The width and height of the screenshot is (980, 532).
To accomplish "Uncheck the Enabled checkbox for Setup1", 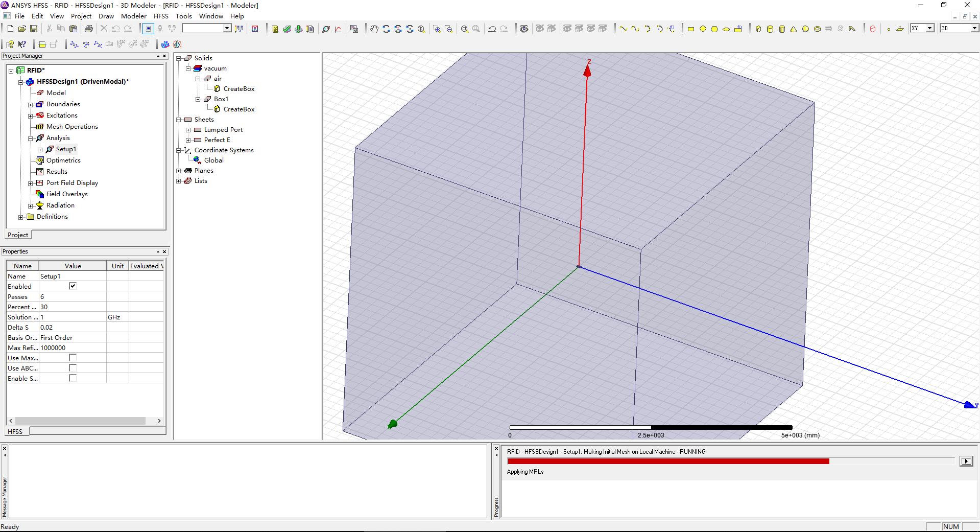I will 73,286.
